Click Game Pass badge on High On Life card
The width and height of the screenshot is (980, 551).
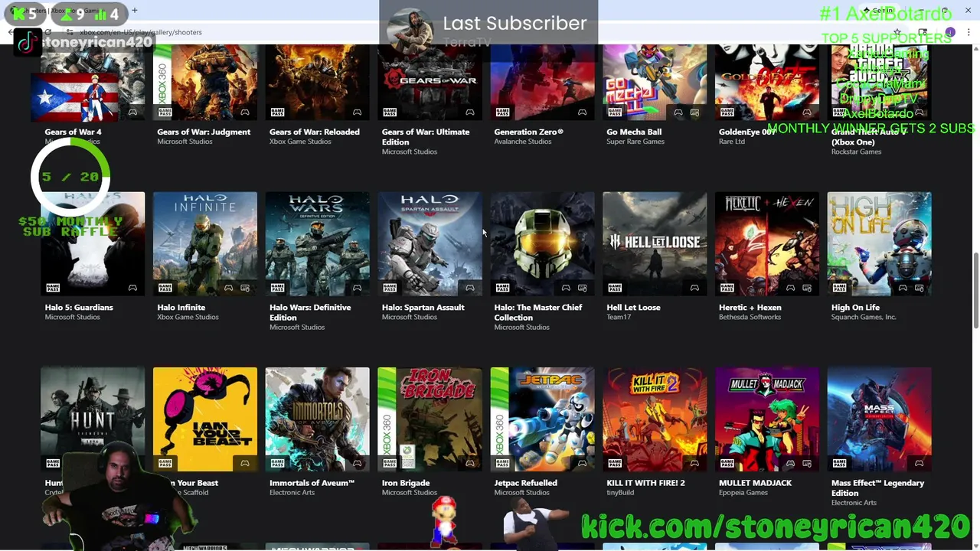(840, 288)
